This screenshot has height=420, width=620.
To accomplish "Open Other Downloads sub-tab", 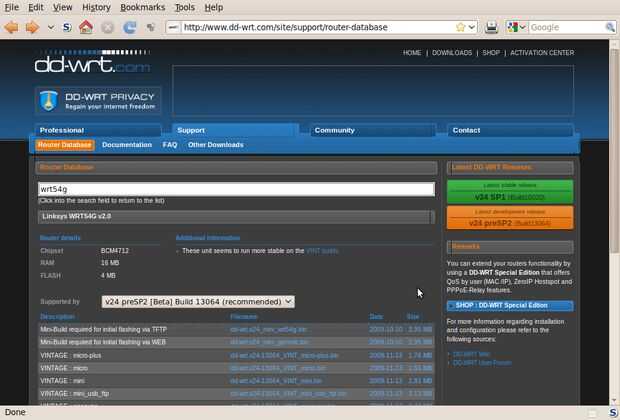I will (x=215, y=145).
